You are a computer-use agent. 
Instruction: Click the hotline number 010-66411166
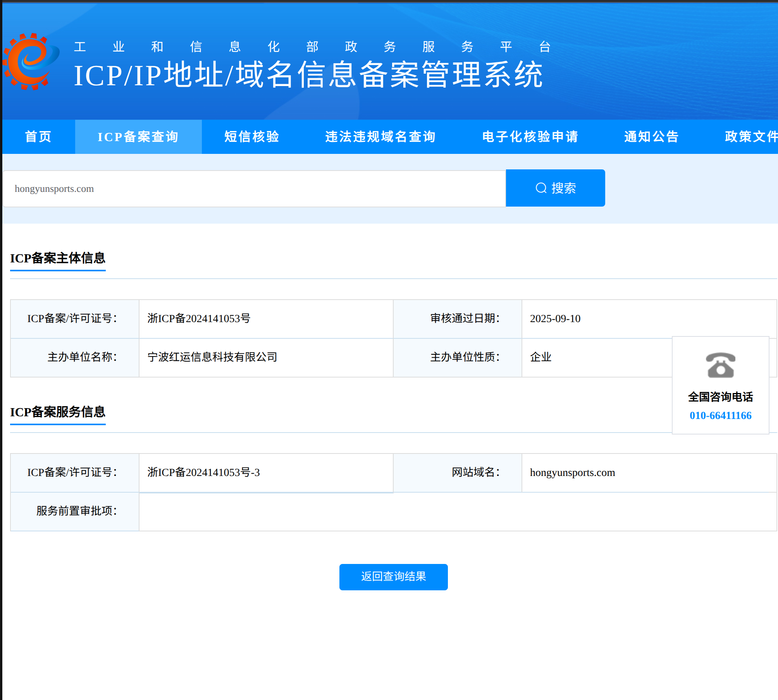720,416
